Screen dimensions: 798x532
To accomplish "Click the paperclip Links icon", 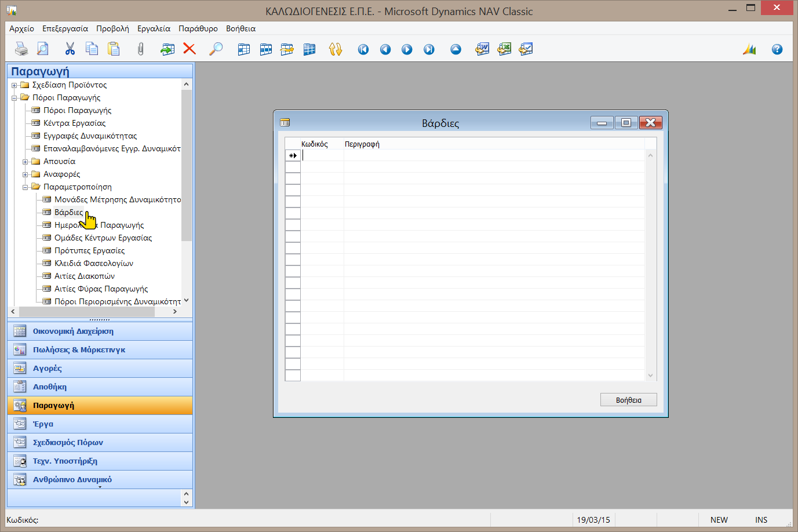I will [140, 49].
